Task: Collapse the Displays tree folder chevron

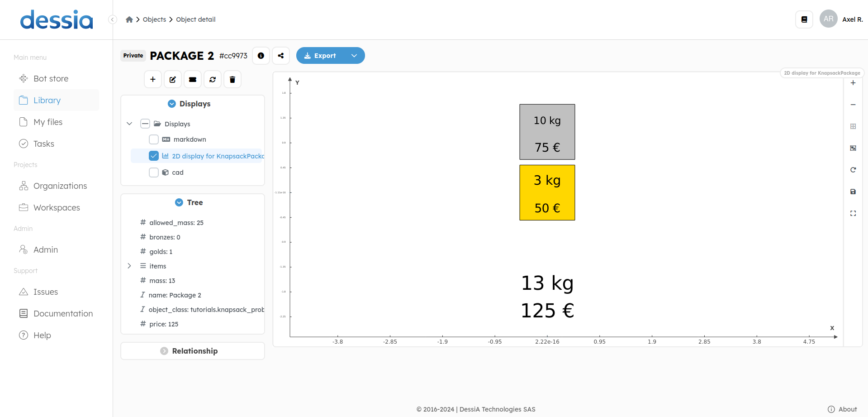Action: pyautogui.click(x=129, y=124)
